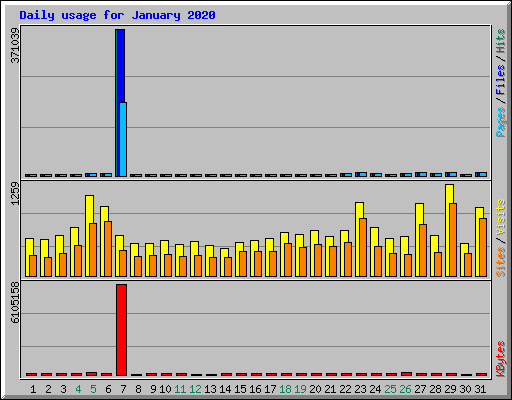Click the yellow 'Visits' legend label
The height and width of the screenshot is (400, 512).
(x=500, y=218)
